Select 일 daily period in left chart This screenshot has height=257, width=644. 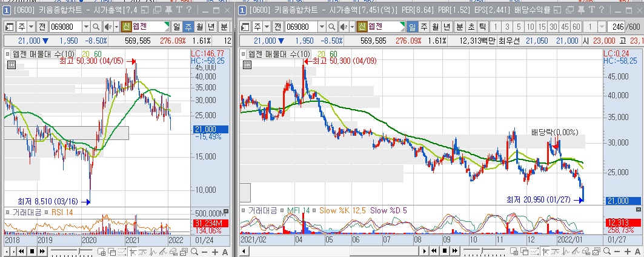177,27
